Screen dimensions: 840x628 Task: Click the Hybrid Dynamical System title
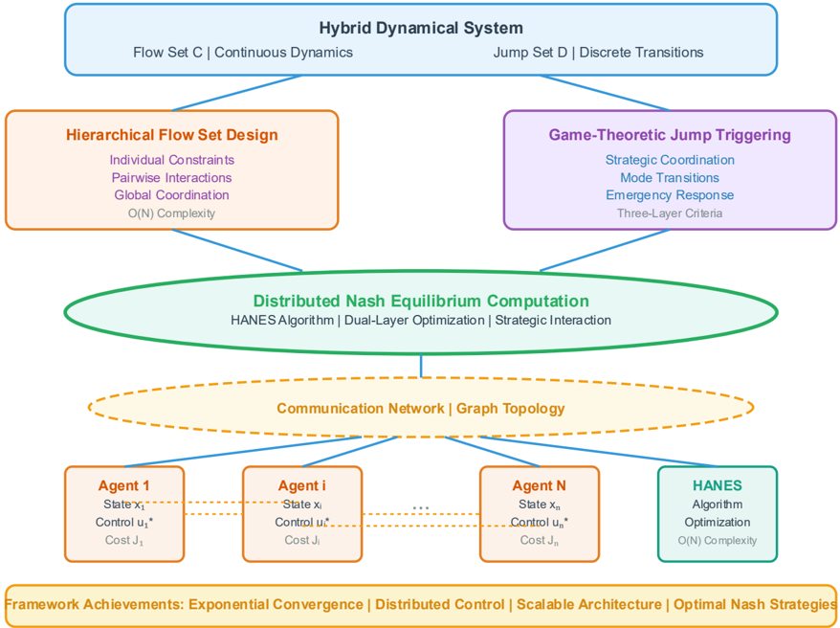421,29
